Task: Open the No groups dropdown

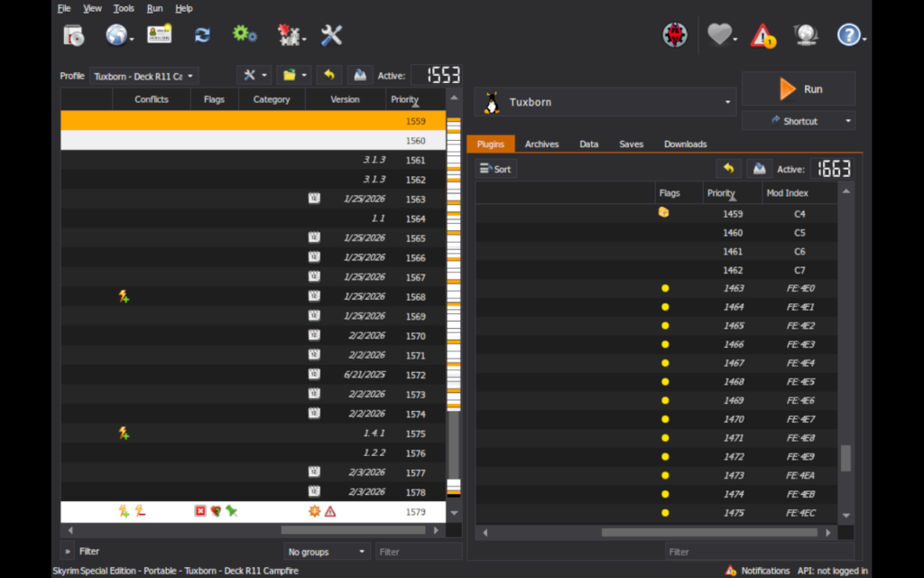Action: click(x=327, y=551)
